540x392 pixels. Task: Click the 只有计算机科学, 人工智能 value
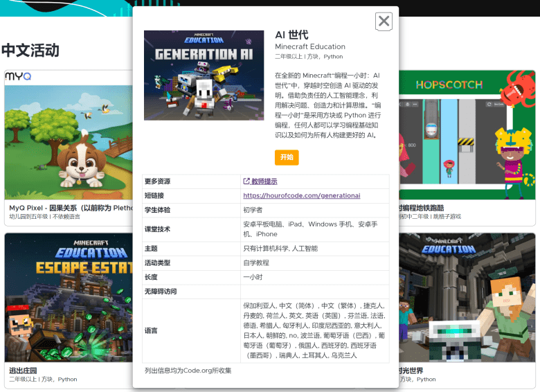coord(280,249)
